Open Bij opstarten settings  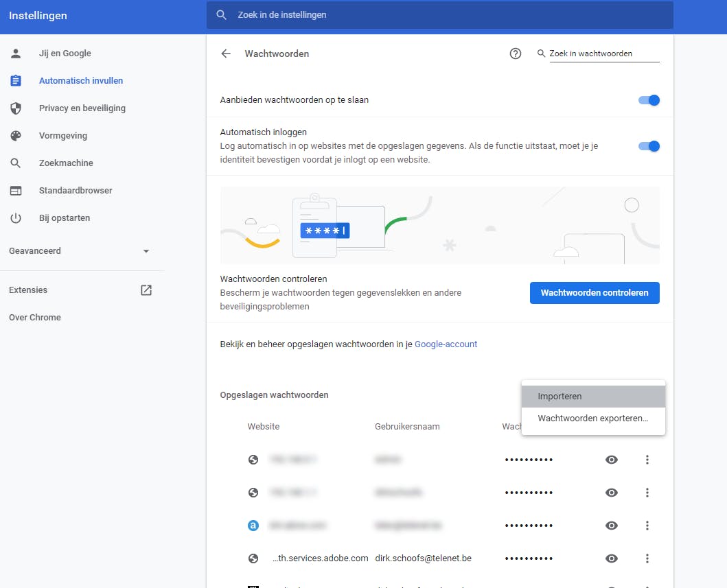[65, 217]
